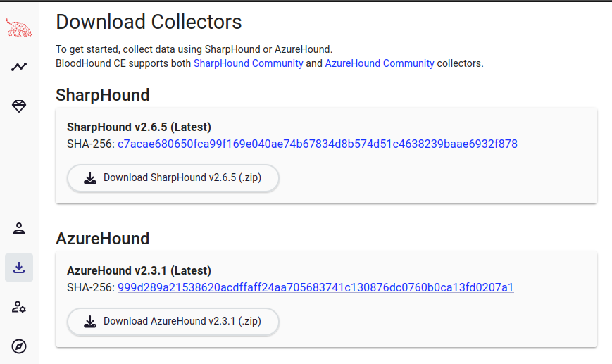
Task: Follow the SharpHound Community link
Action: 248,63
